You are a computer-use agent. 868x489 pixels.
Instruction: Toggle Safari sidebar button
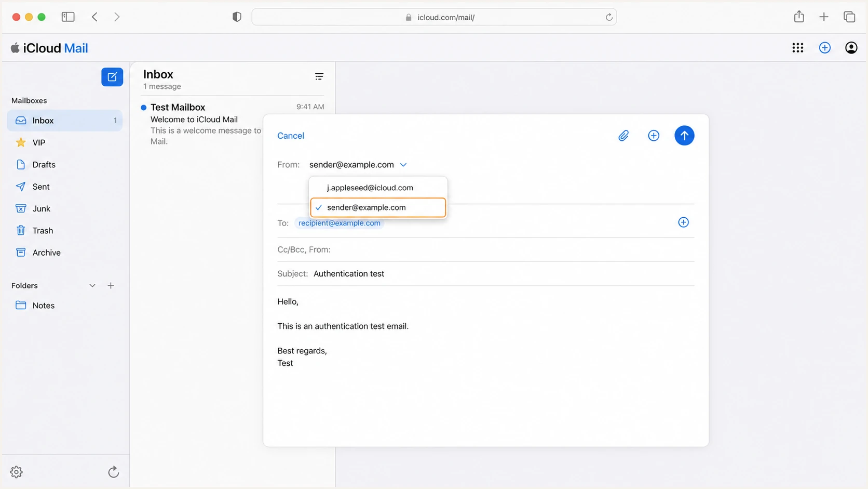(68, 17)
